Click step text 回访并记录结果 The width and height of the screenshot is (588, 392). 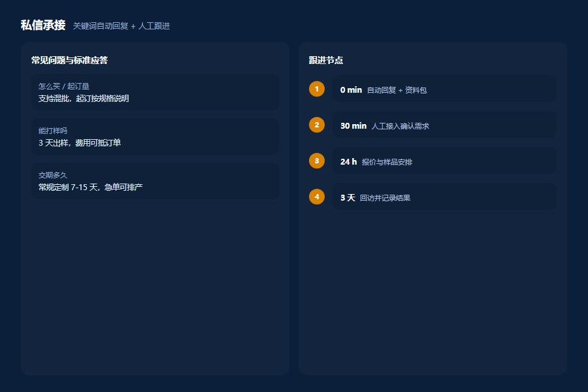point(385,198)
